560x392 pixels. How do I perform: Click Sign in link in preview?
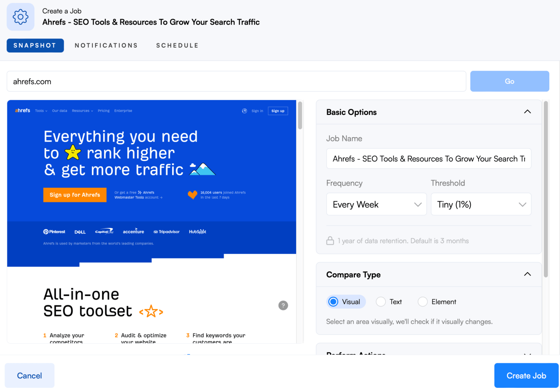(257, 111)
